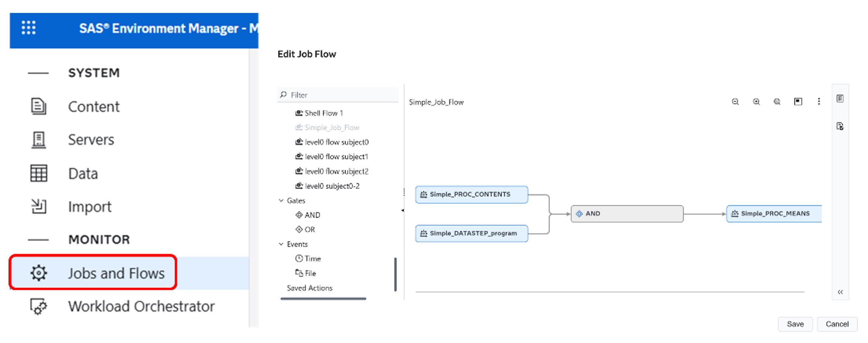Collapse the Events tree section
The image size is (868, 343).
281,244
